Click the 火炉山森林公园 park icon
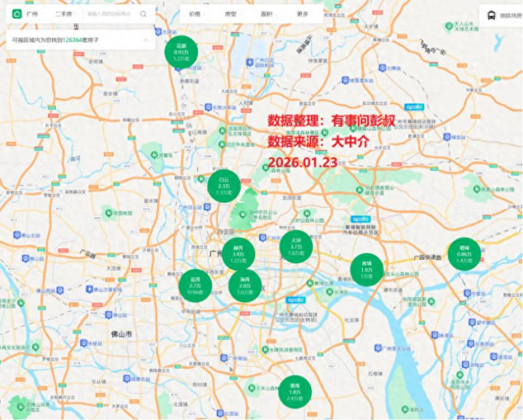 307,213
